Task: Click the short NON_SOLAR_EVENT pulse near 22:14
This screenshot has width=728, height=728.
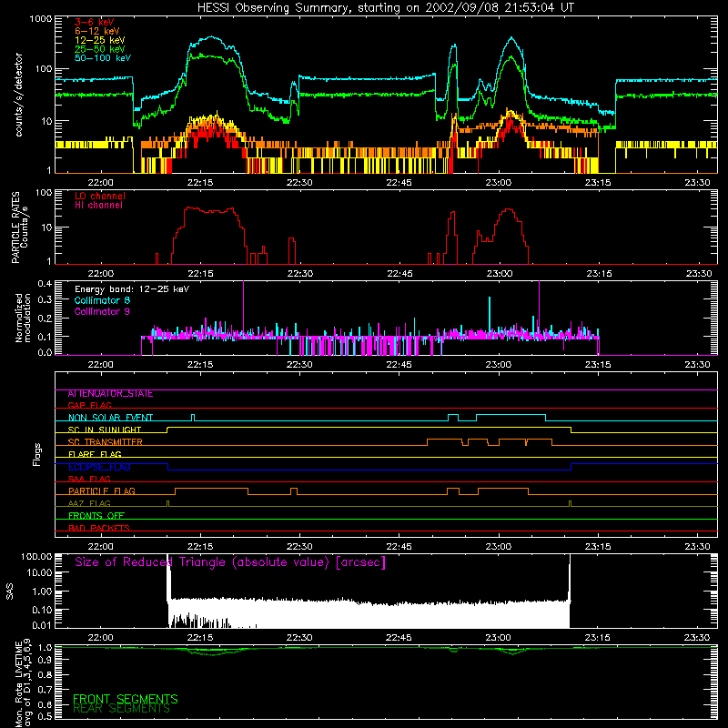Action: (193, 418)
